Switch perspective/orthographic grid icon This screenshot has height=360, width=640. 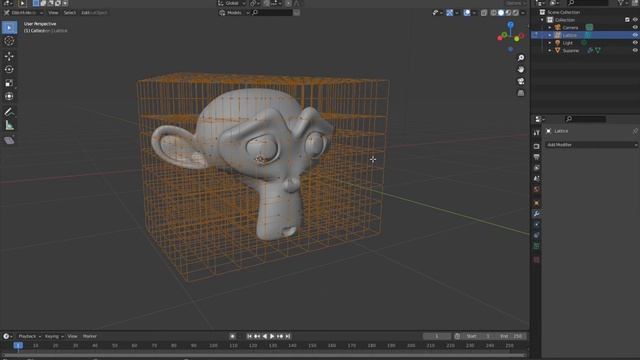coord(521,93)
